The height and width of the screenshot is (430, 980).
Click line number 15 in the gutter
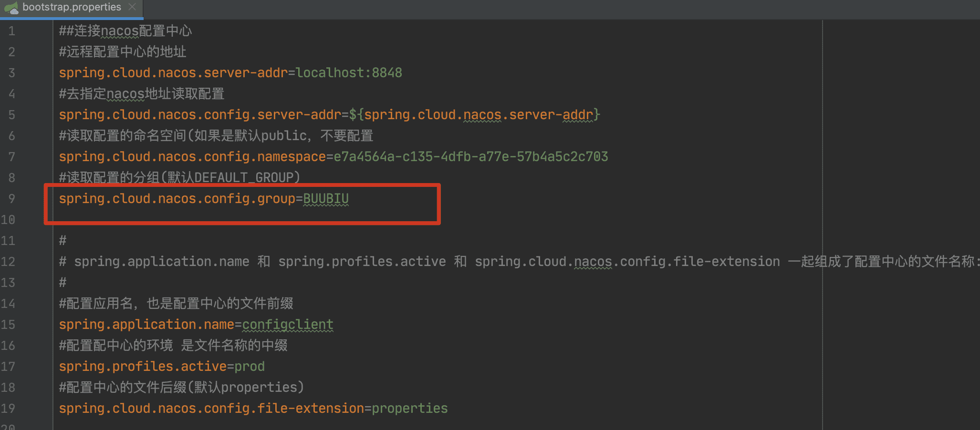point(9,325)
